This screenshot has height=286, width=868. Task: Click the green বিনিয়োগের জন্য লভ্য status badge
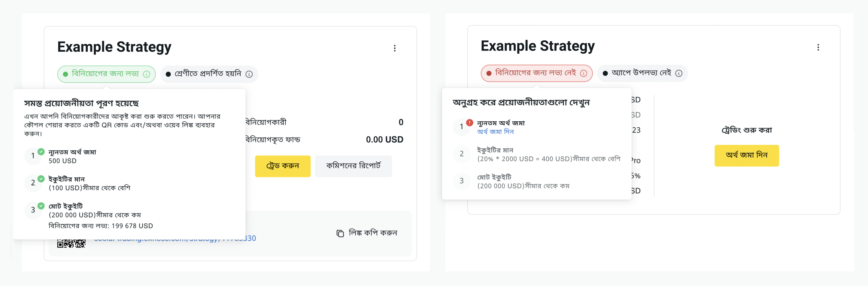(106, 74)
